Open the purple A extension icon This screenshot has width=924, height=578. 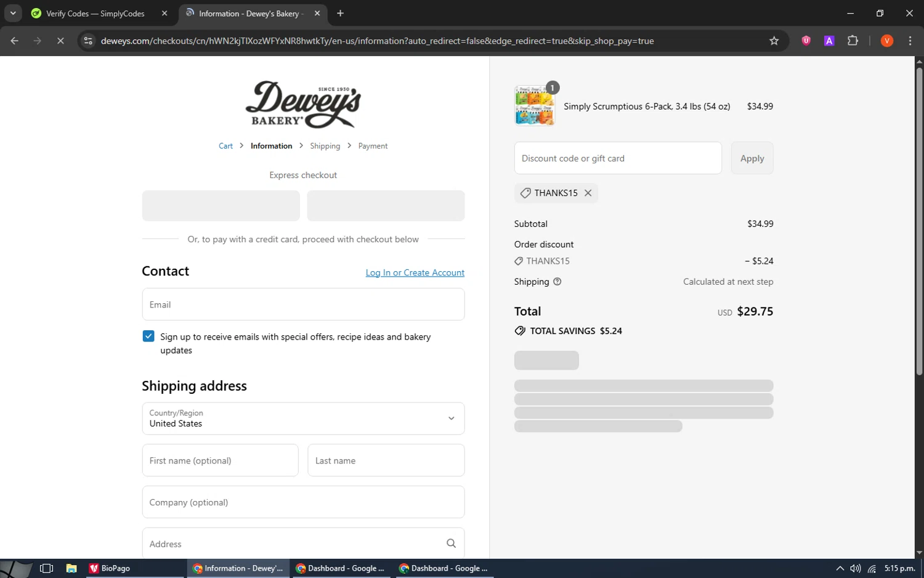point(829,41)
